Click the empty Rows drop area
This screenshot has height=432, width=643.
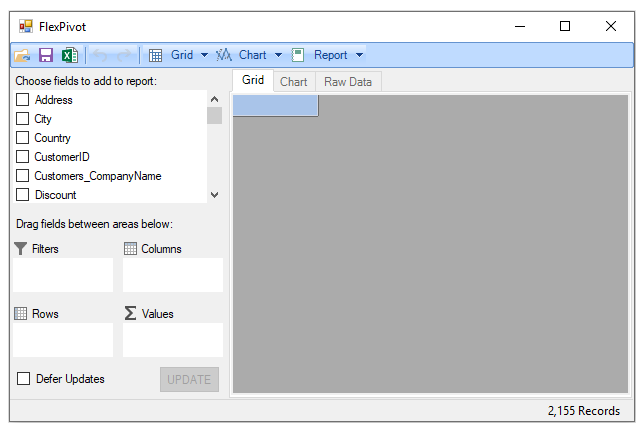tap(63, 340)
